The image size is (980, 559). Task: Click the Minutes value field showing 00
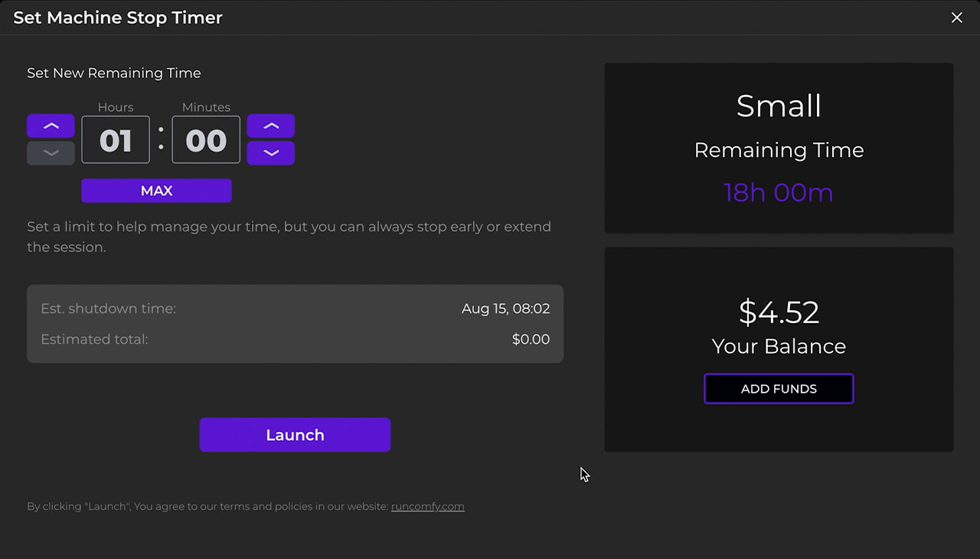[x=206, y=140]
